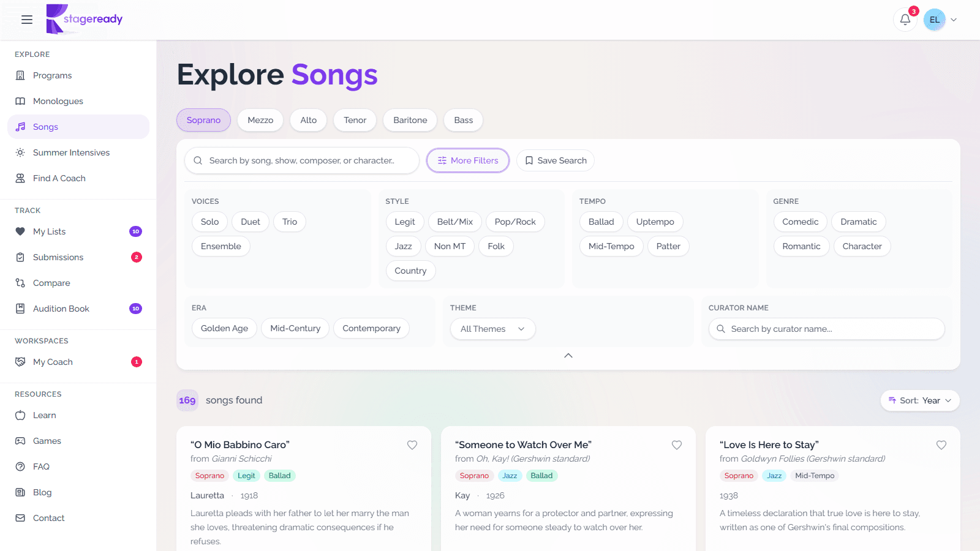The height and width of the screenshot is (551, 980).
Task: Select the Bass voice type
Action: pyautogui.click(x=464, y=120)
